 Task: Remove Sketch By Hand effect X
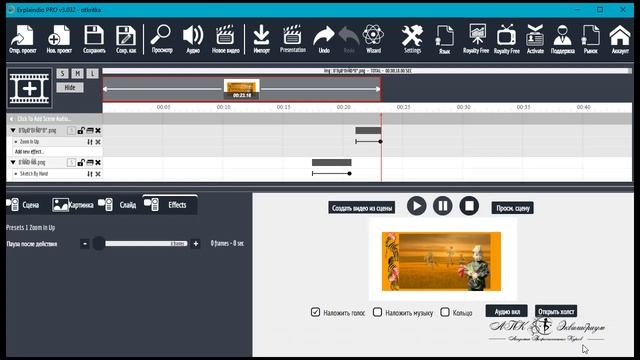tap(98, 174)
